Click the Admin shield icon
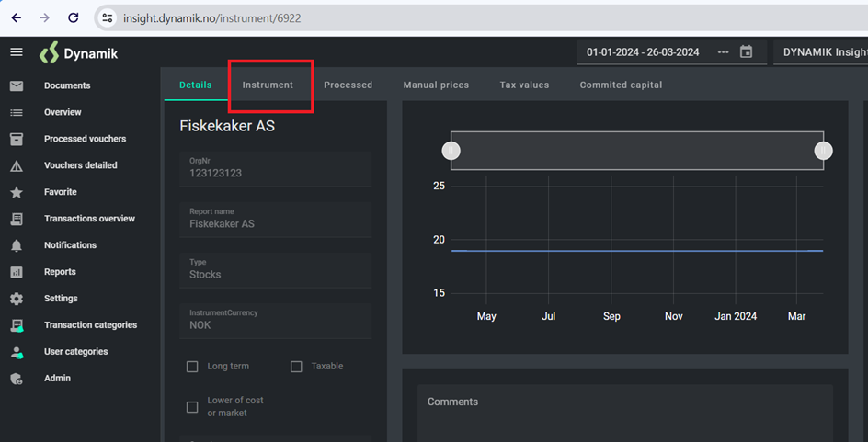This screenshot has width=868, height=442. click(x=17, y=379)
